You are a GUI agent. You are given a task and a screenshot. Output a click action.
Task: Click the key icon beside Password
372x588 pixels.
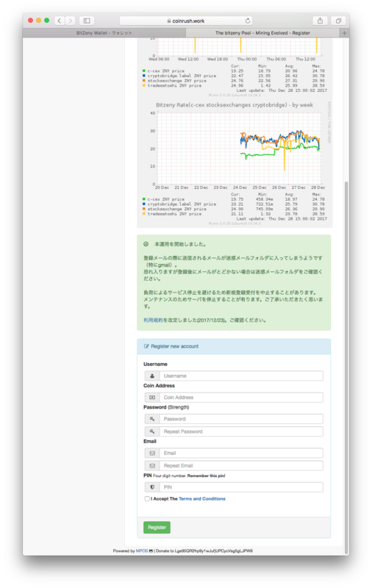tap(152, 419)
